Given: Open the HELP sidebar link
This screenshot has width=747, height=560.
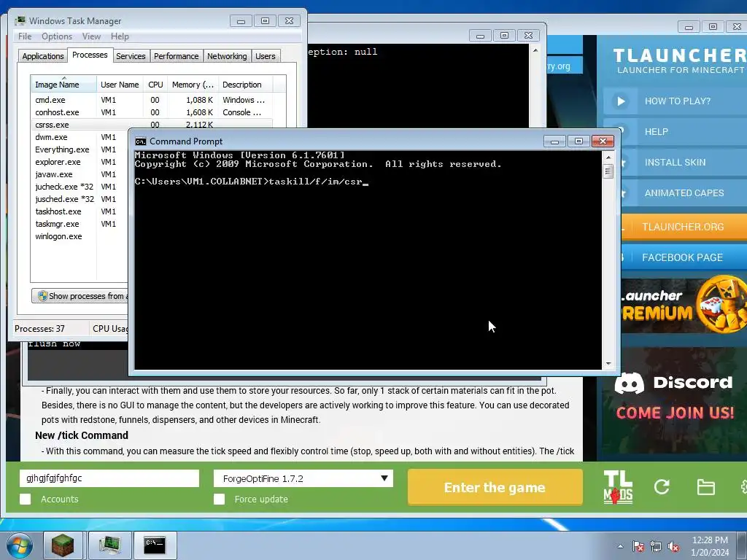Looking at the screenshot, I should 656,131.
